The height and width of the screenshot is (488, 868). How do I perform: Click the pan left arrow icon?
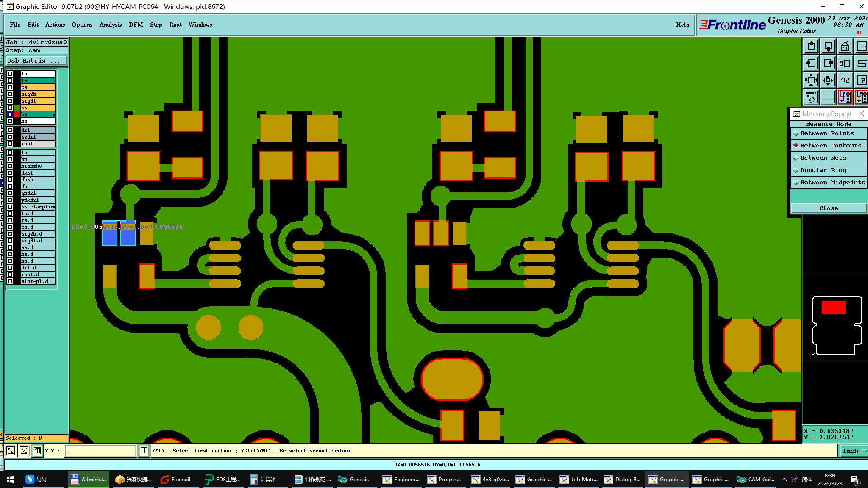(x=811, y=63)
